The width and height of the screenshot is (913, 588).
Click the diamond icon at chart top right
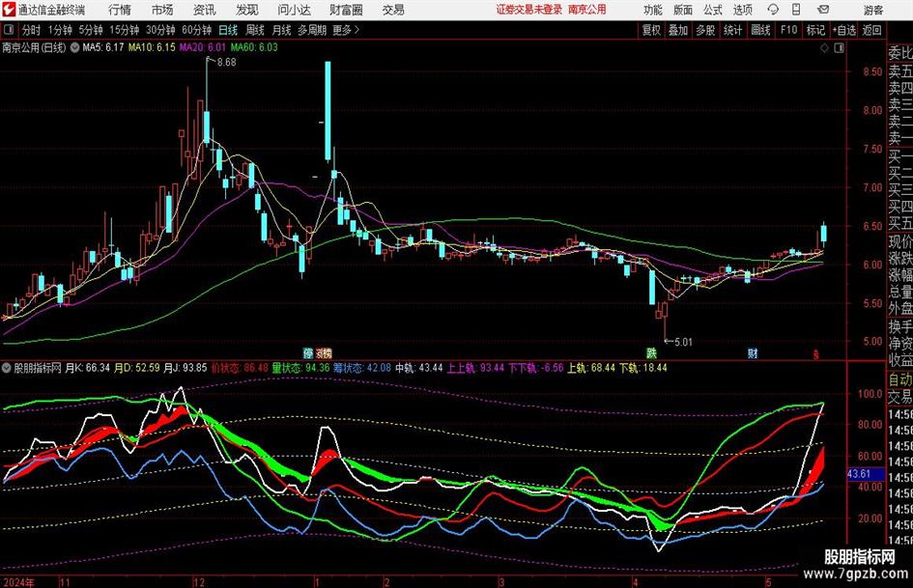(824, 48)
